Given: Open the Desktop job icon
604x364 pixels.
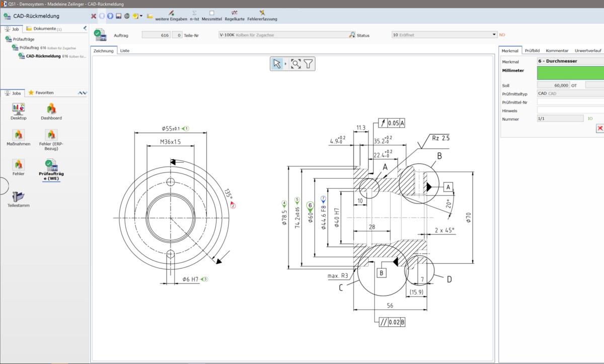Looking at the screenshot, I should [x=19, y=112].
